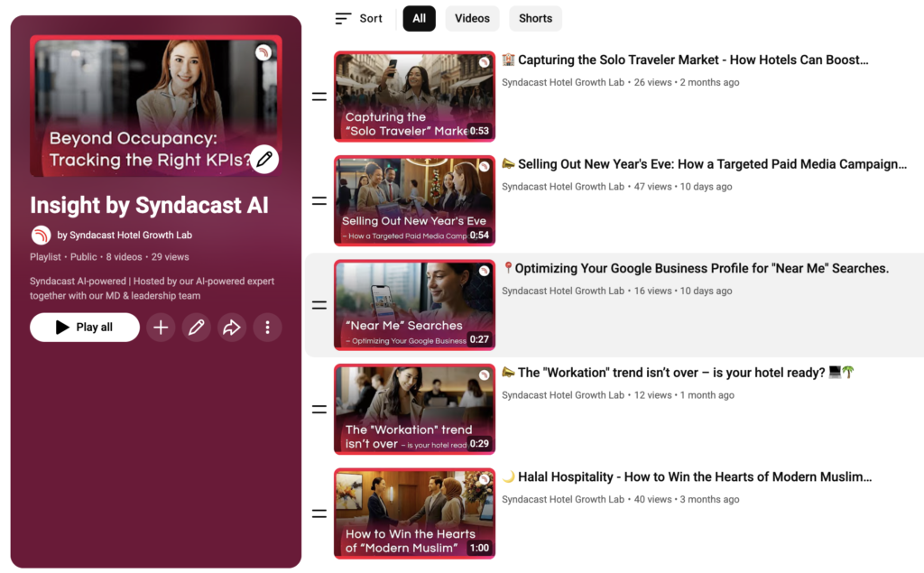
Task: Click the Near Me Searches video thumbnail
Action: click(414, 305)
